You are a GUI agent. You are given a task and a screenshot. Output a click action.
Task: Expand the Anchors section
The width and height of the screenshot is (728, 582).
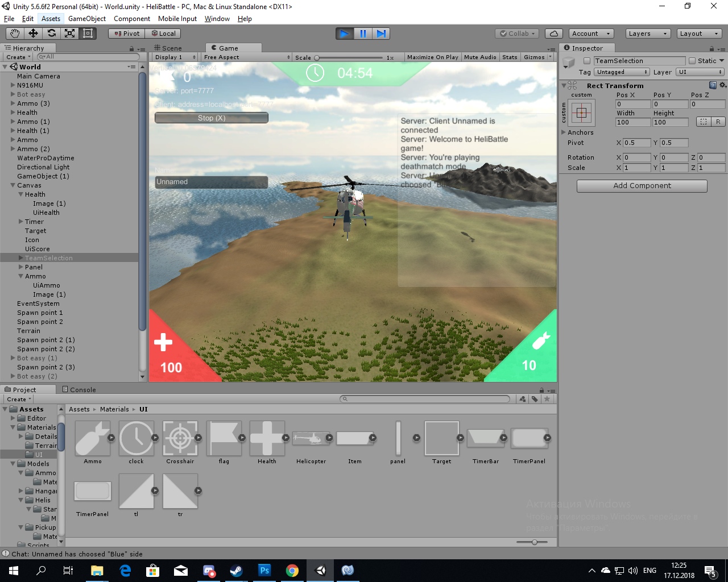[x=564, y=132]
